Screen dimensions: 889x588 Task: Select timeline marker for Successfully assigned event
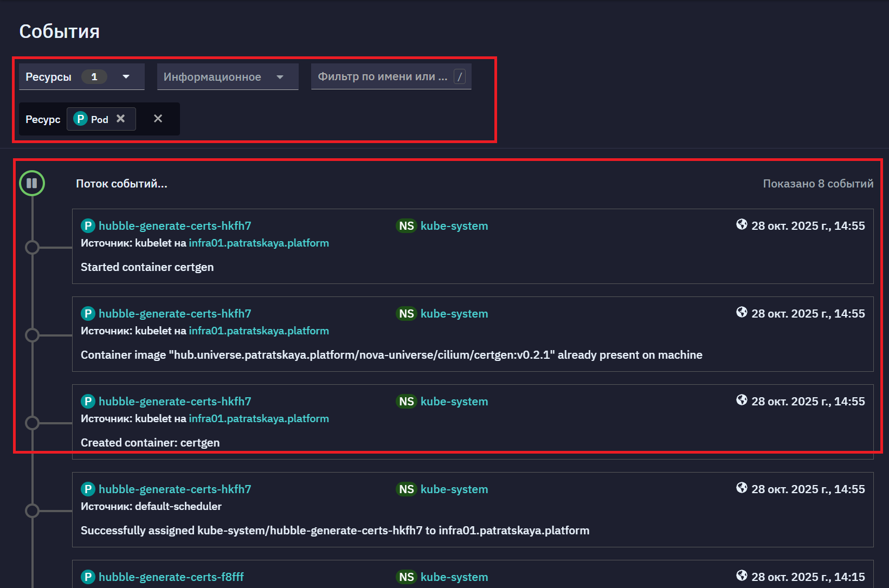[x=33, y=511]
